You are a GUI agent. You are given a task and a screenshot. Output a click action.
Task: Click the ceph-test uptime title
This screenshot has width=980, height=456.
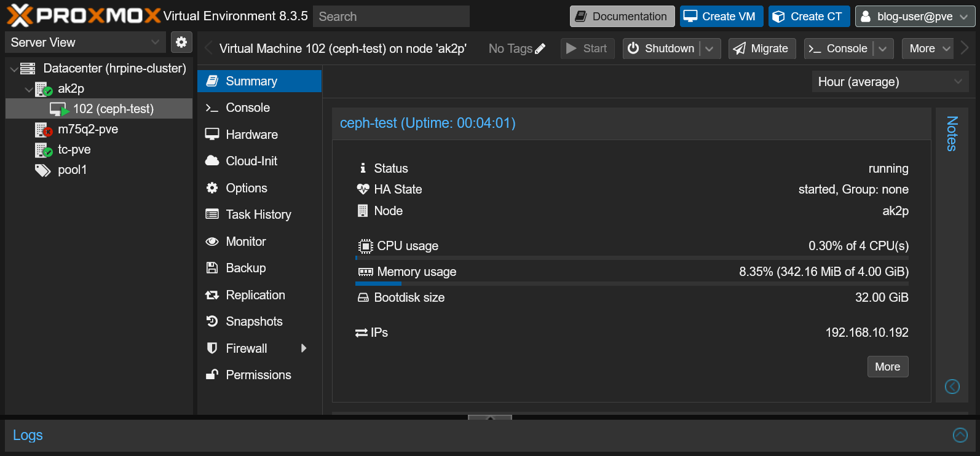pos(428,123)
